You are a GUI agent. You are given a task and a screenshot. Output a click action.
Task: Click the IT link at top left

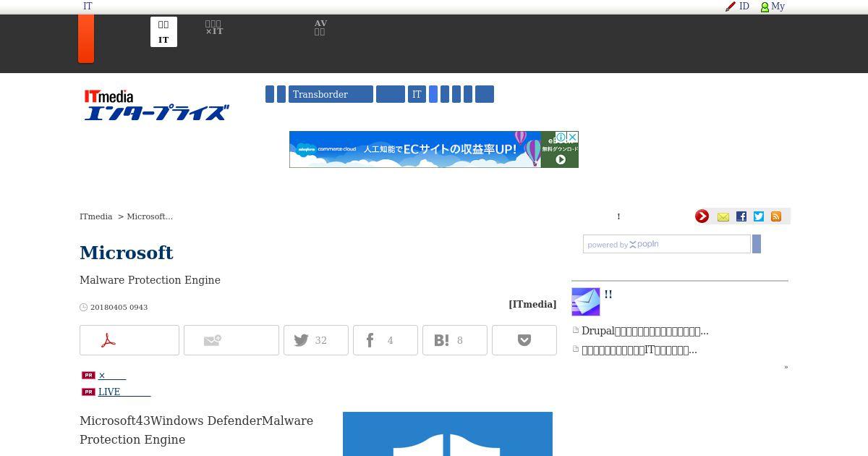tap(88, 7)
